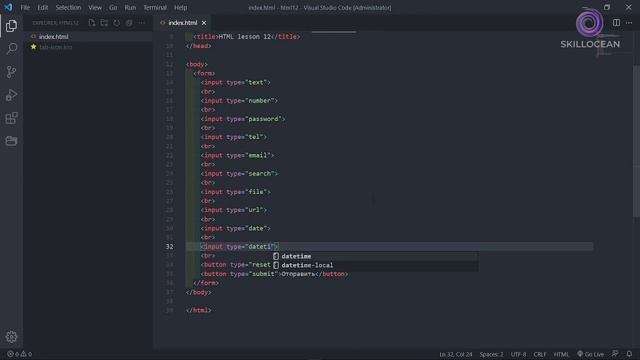Choose datetime-local from the autocomplete list
The width and height of the screenshot is (640, 360).
pos(375,265)
